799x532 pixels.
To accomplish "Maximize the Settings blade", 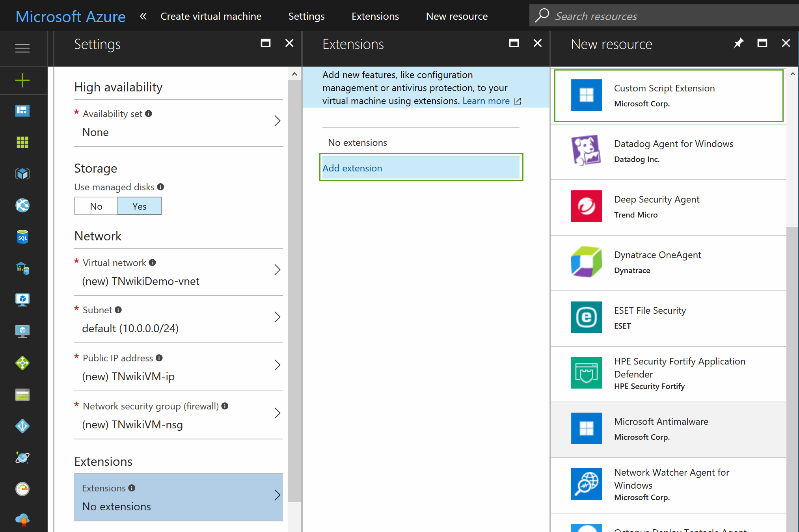I will (266, 43).
